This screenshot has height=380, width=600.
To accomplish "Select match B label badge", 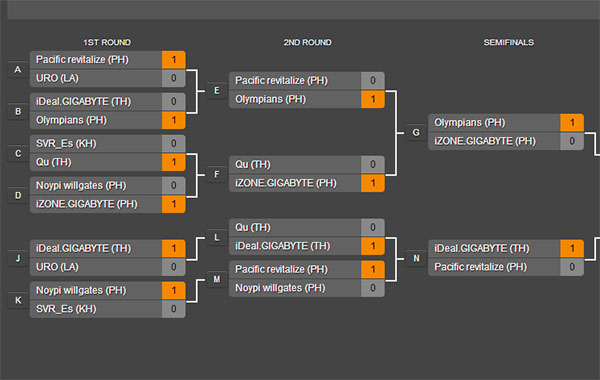I will (x=18, y=111).
